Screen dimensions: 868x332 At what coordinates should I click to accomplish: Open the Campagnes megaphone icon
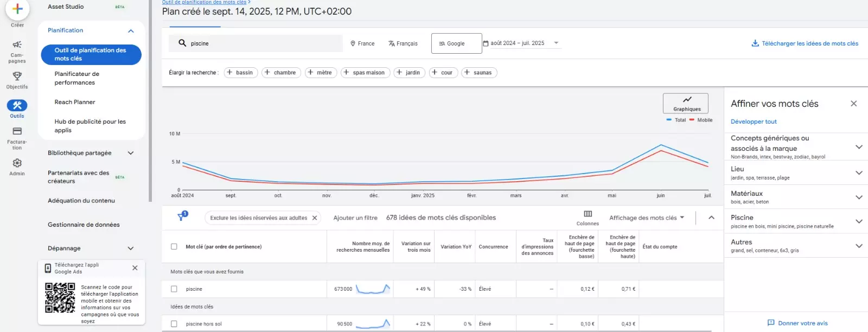pyautogui.click(x=17, y=44)
